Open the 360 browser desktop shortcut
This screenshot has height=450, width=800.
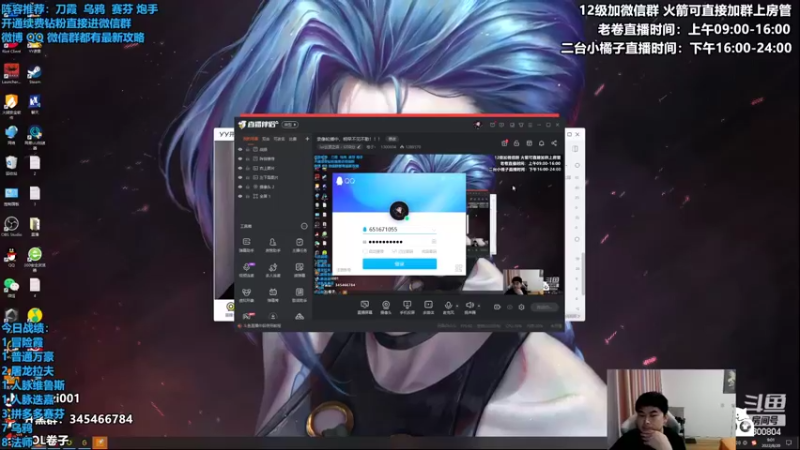(35, 257)
